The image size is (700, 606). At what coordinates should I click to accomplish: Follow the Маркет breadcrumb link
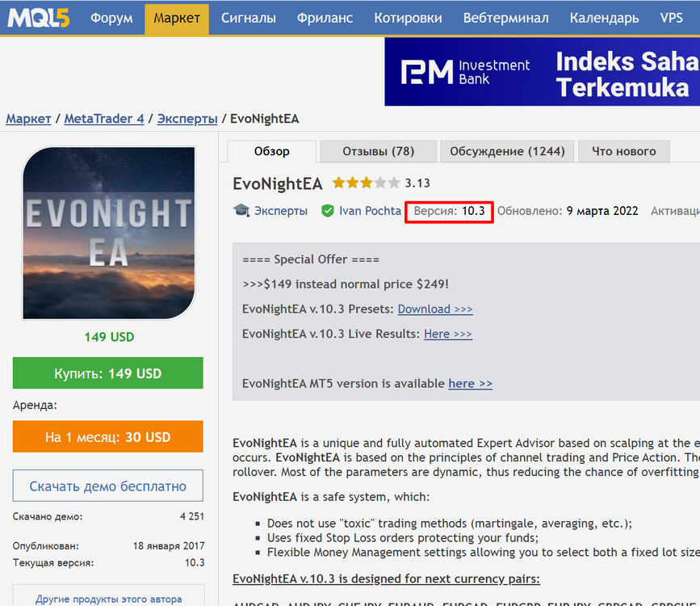coord(28,119)
